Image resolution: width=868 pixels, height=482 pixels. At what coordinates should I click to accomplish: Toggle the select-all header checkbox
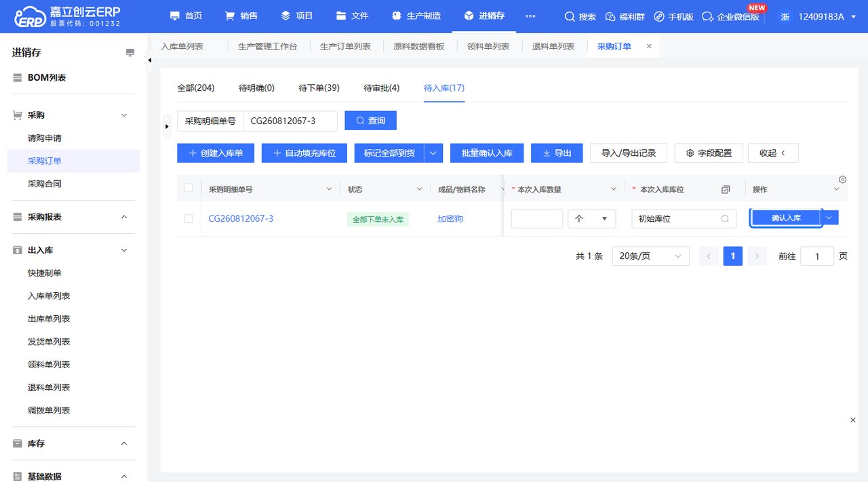pos(189,188)
